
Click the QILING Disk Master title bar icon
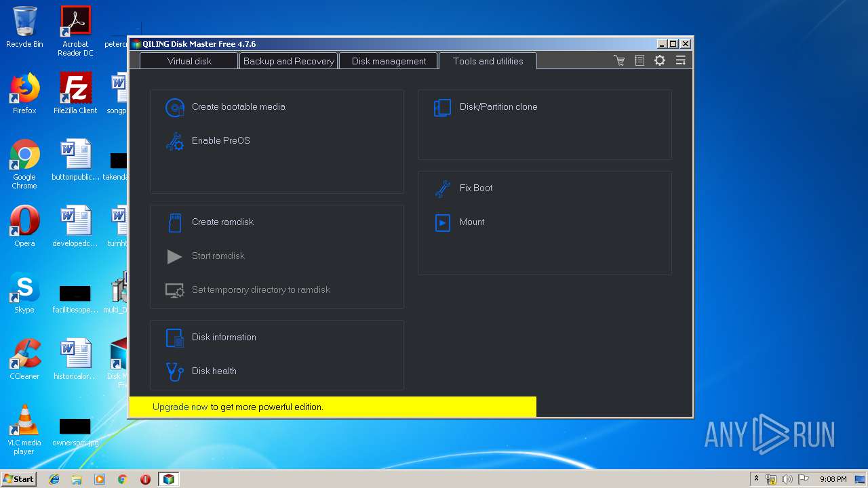coord(136,44)
